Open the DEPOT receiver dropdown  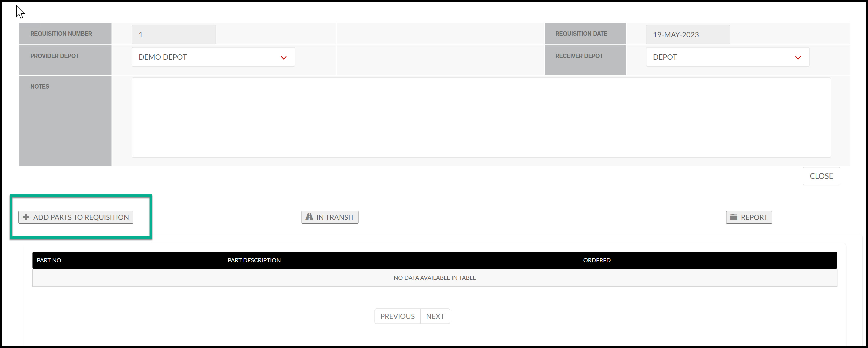tap(727, 57)
